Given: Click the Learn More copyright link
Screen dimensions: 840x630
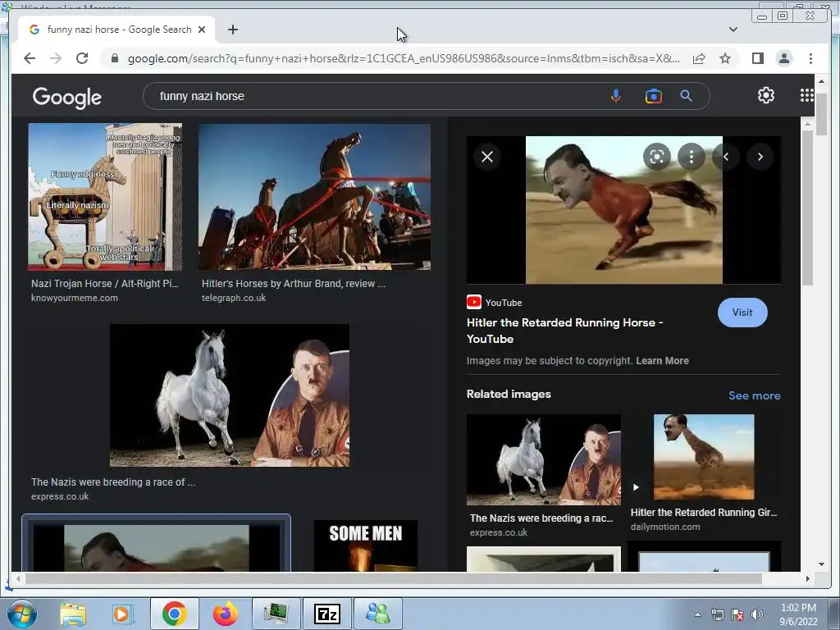Looking at the screenshot, I should 662,361.
